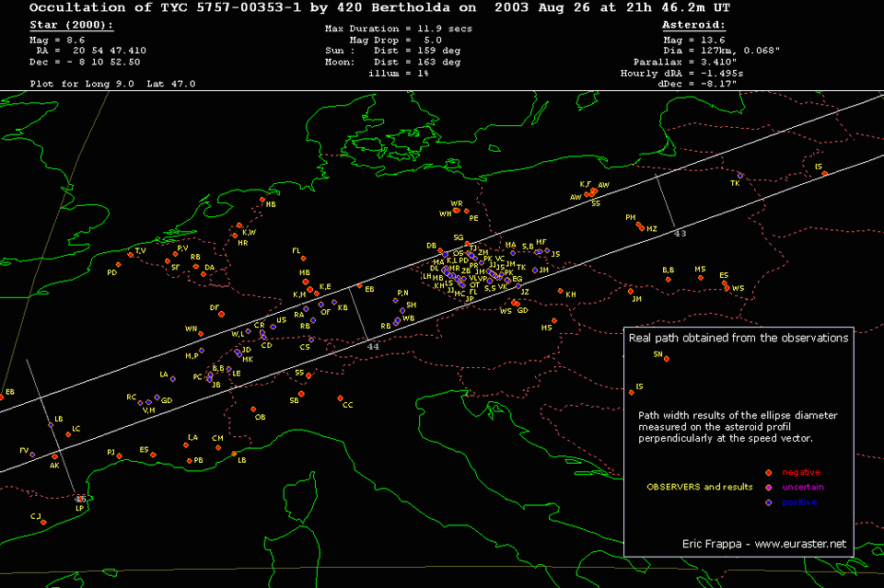Select the OB negative observer dot
The height and width of the screenshot is (588, 884).
253,409
